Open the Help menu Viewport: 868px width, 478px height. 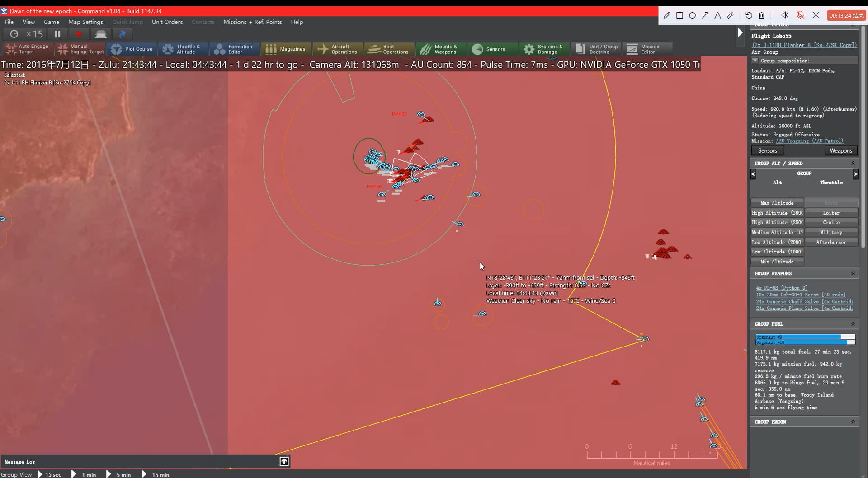[297, 22]
